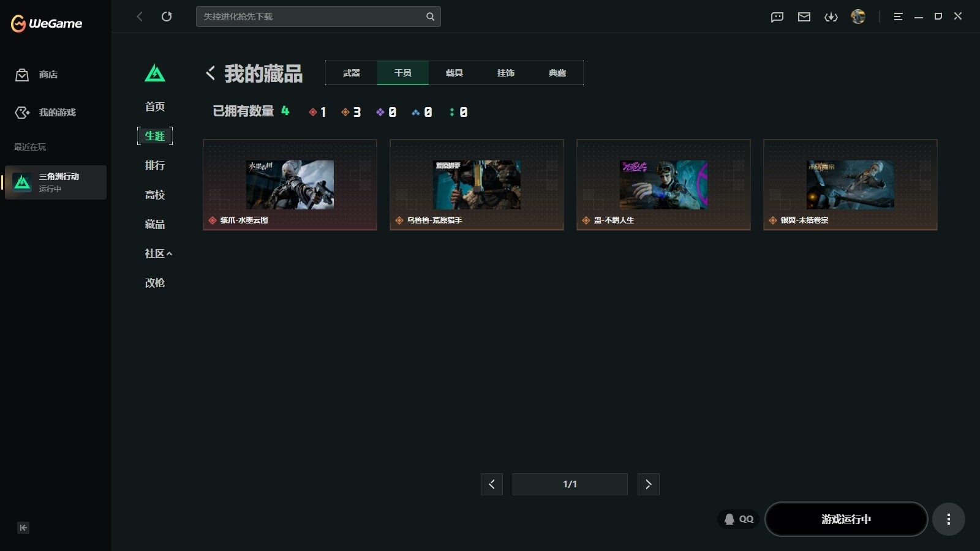
Task: Go to previous page of collection
Action: tap(492, 484)
